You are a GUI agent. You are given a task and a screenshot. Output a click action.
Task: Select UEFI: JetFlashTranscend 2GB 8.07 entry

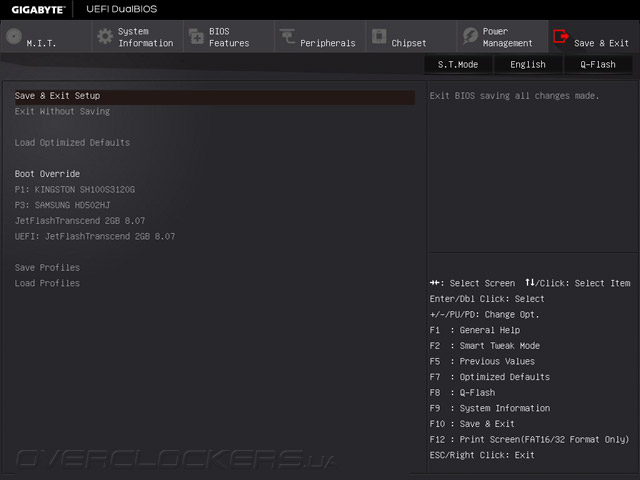point(95,236)
